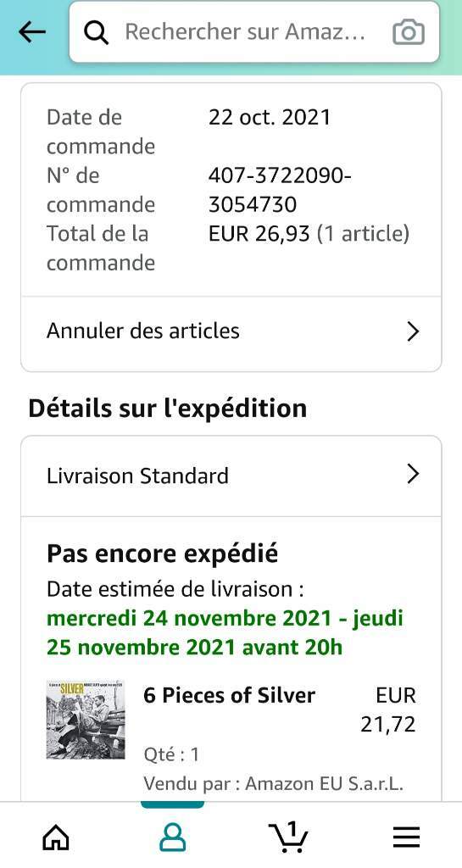This screenshot has height=868, width=462.
Task: Tap the green estimated delivery date text
Action: pos(225,632)
